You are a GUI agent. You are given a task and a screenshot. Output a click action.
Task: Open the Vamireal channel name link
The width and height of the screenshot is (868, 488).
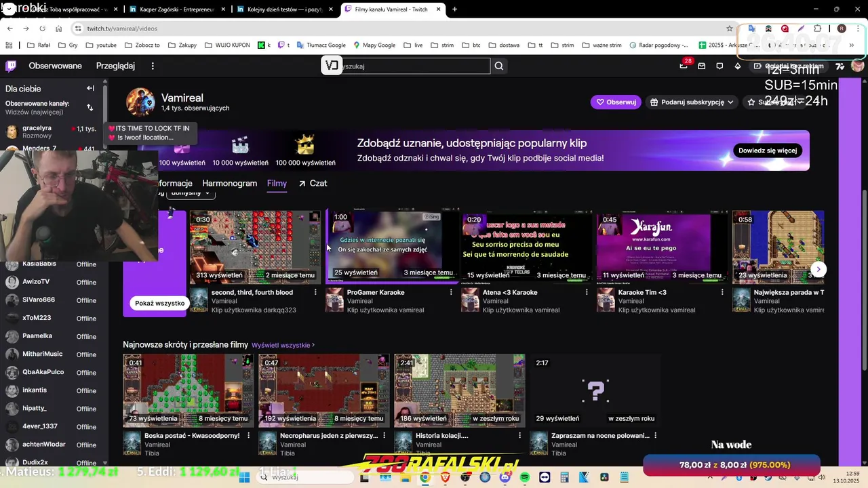point(182,98)
